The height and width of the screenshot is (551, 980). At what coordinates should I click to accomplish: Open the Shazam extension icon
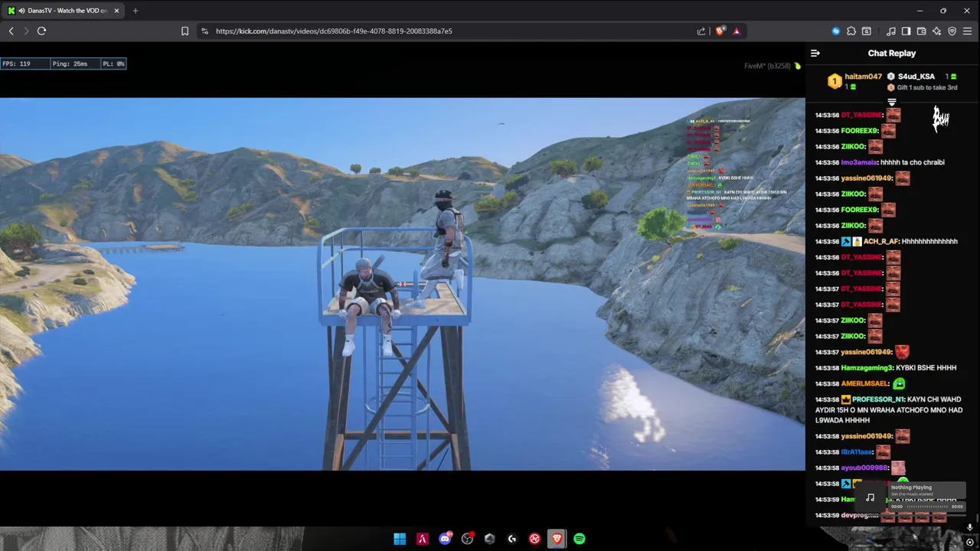(x=836, y=31)
